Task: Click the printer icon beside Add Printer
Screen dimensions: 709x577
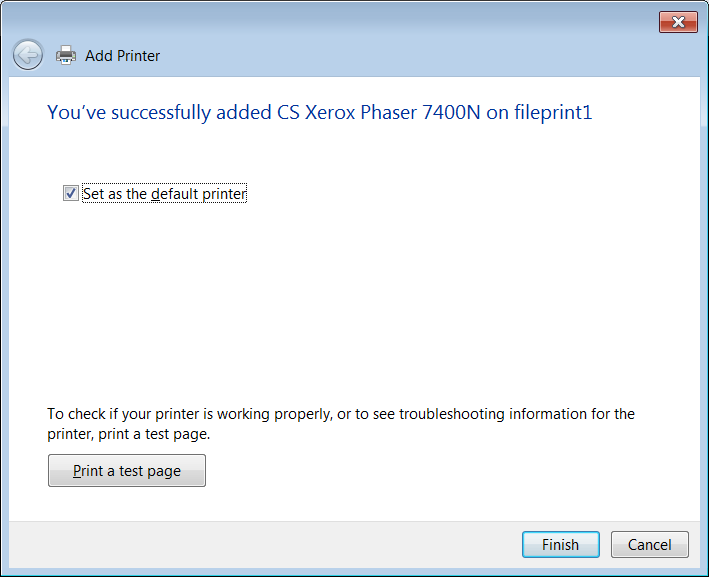Action: coord(66,55)
